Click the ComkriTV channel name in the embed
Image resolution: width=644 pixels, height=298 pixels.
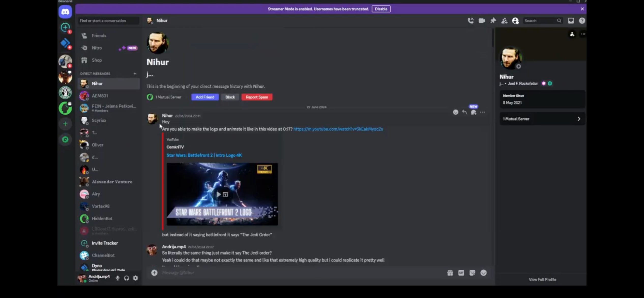pos(175,147)
